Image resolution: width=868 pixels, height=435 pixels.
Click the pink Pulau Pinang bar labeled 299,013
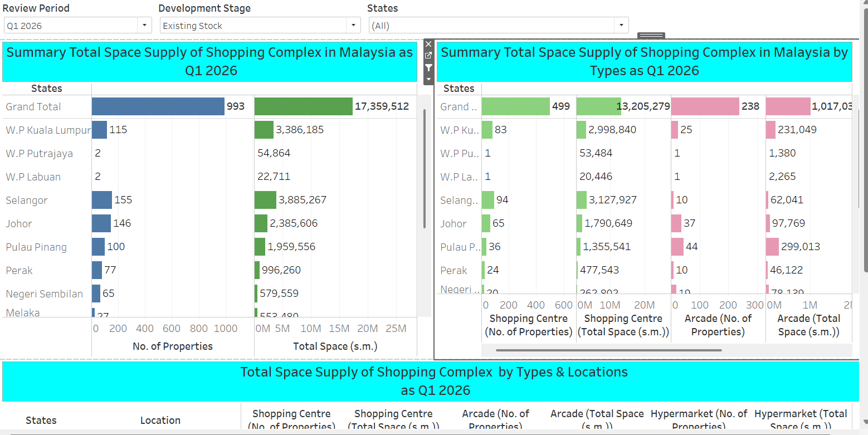click(x=773, y=247)
